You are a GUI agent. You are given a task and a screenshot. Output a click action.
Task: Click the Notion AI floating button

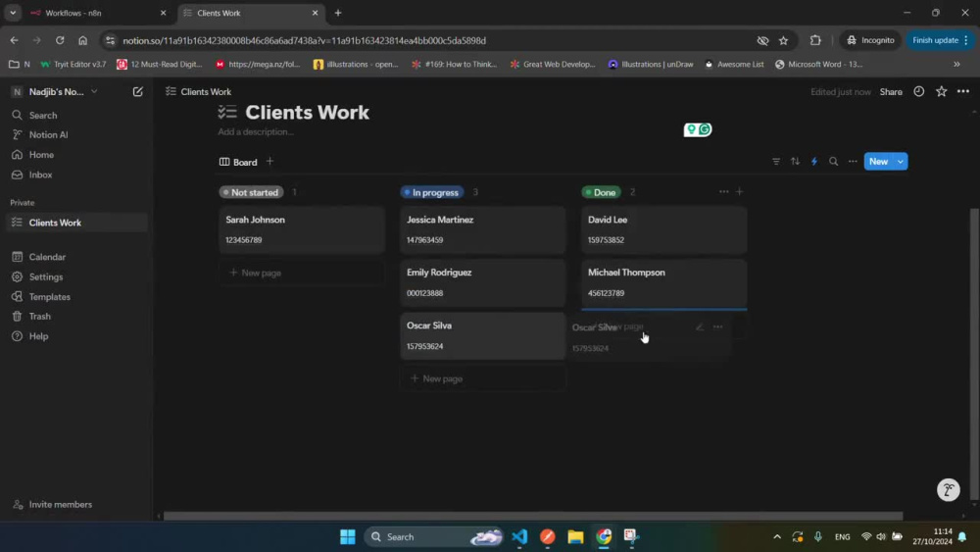[948, 489]
